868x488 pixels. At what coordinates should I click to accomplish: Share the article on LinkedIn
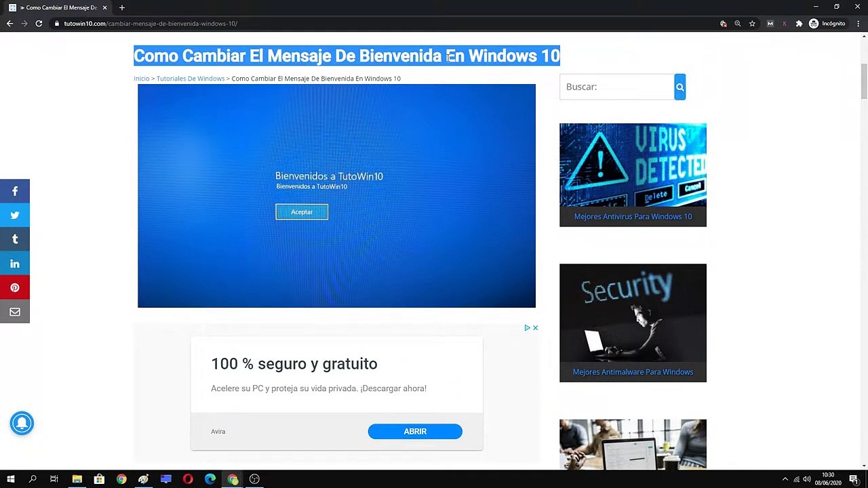15,264
